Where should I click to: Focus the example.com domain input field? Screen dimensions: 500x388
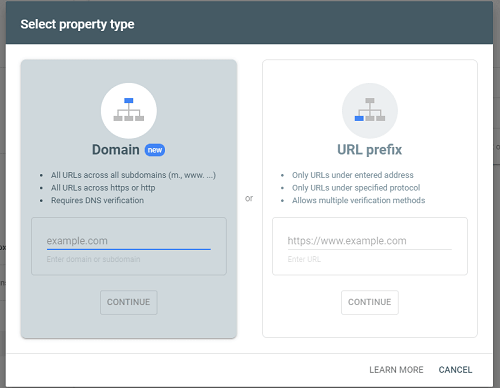pos(129,241)
